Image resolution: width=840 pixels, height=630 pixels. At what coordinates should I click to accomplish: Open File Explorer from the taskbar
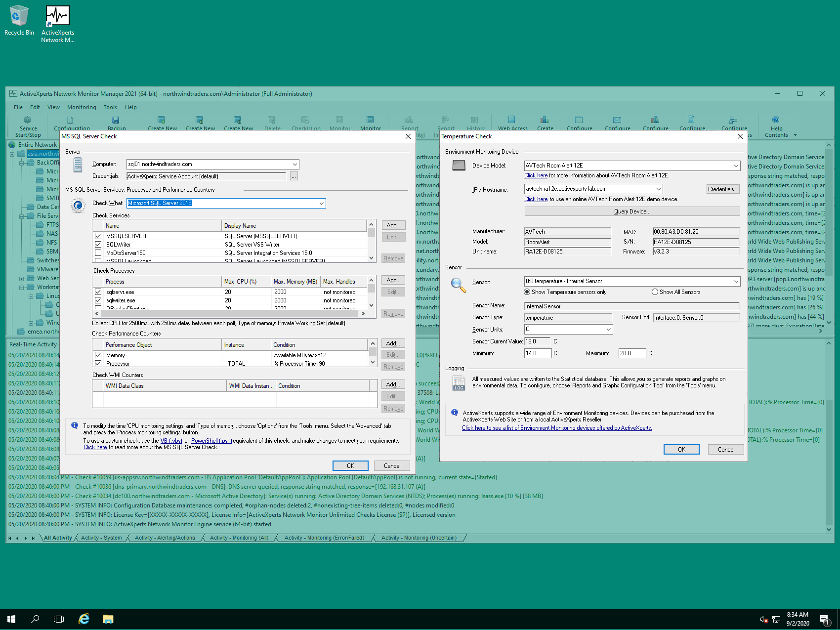pyautogui.click(x=108, y=619)
